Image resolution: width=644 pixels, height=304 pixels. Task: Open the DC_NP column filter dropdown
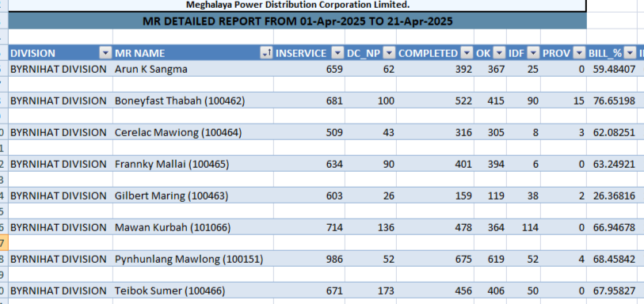389,53
